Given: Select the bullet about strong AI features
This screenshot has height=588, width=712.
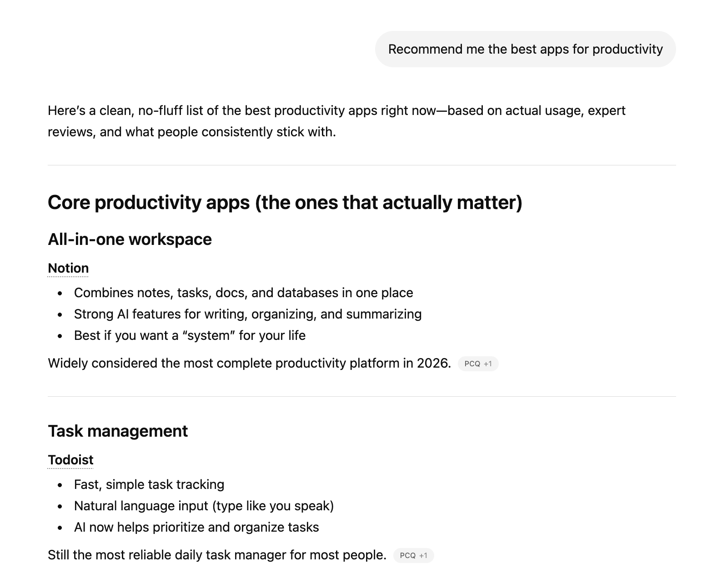Looking at the screenshot, I should 248,314.
